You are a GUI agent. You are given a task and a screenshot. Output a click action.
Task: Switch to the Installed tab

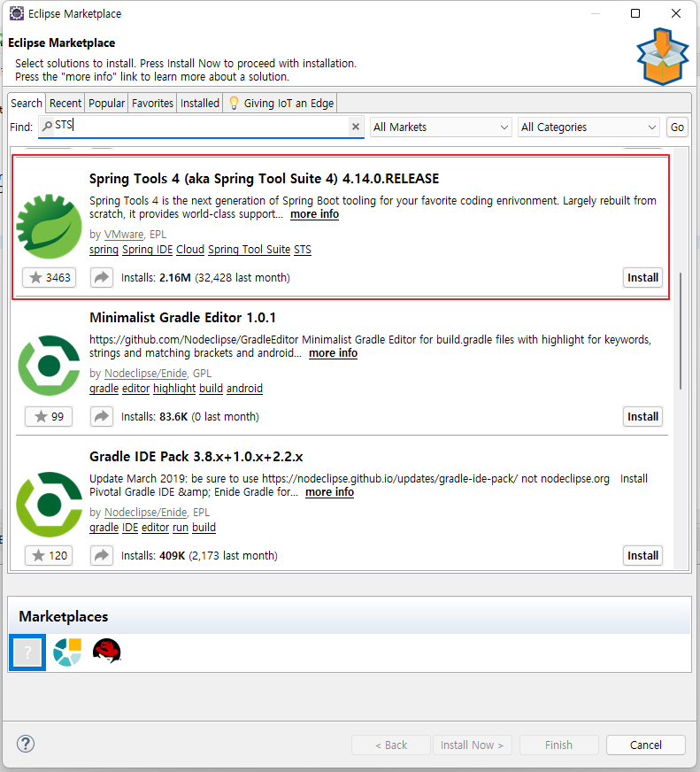click(x=199, y=103)
